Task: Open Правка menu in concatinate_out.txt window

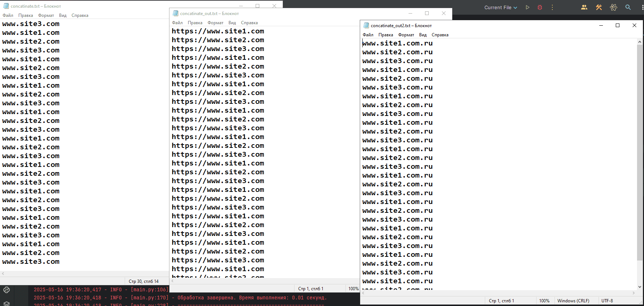Action: pyautogui.click(x=195, y=23)
